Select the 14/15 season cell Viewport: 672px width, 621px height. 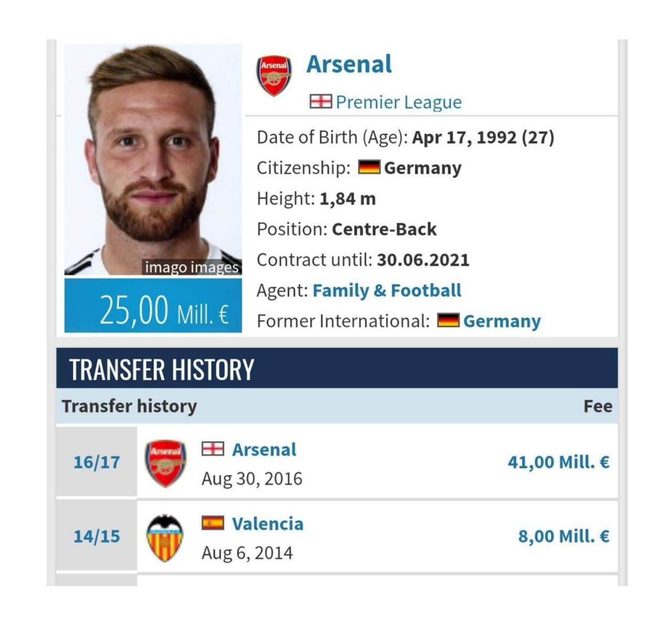point(97,536)
